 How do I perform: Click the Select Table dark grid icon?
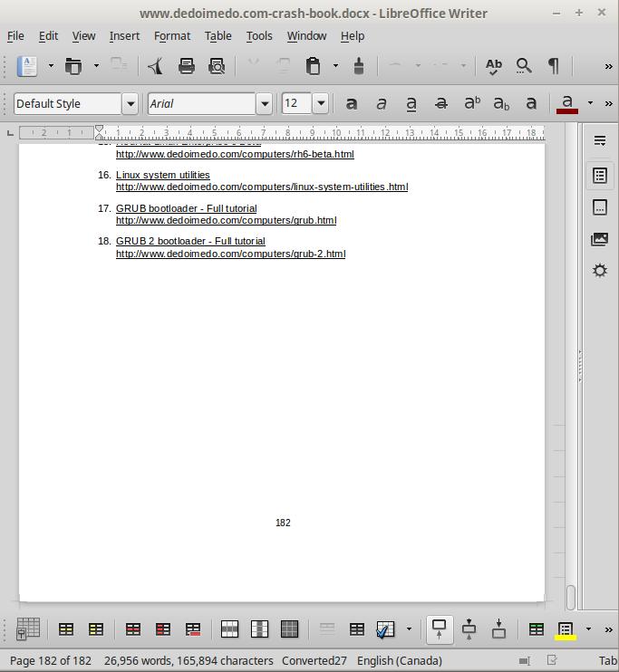pos(289,629)
